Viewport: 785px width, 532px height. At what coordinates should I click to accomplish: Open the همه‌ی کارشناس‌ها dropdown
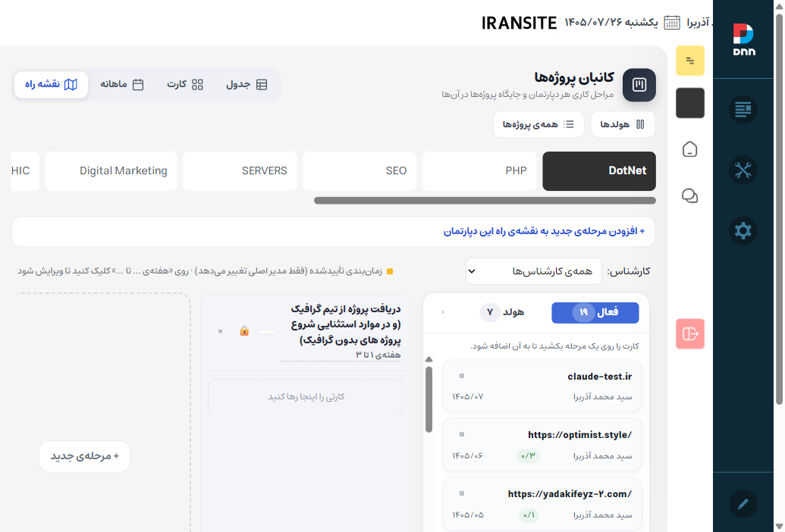coord(533,271)
